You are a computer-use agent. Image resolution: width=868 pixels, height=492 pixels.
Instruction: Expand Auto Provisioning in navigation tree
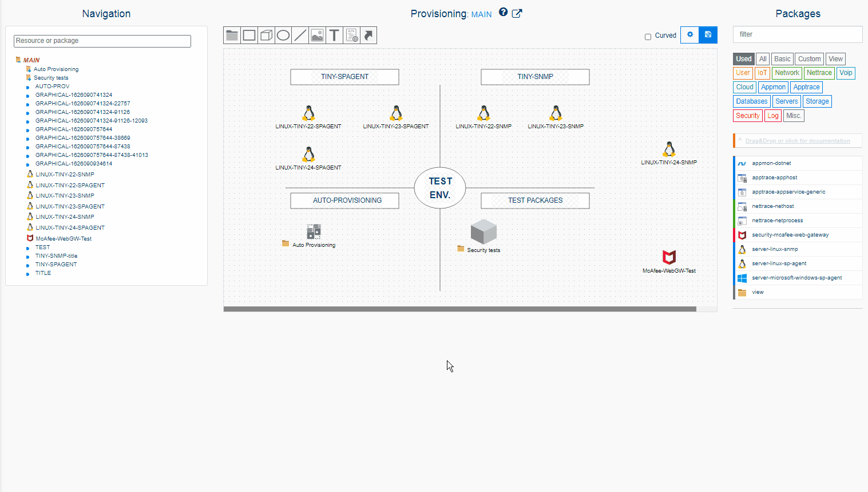click(56, 69)
